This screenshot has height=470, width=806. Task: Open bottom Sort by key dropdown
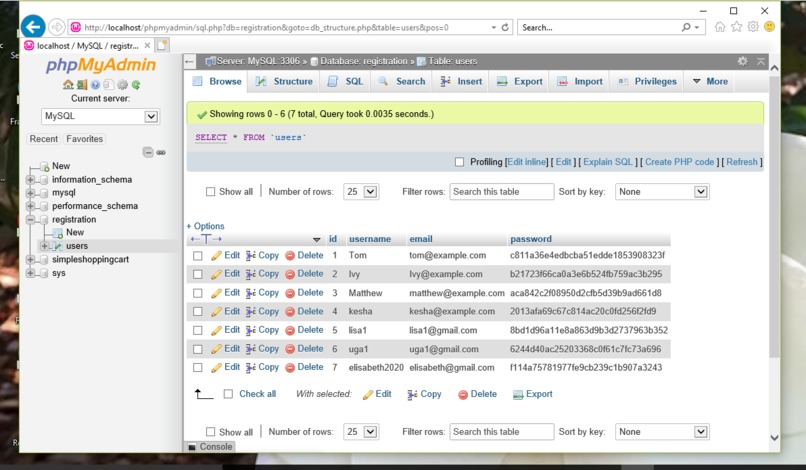pyautogui.click(x=663, y=432)
